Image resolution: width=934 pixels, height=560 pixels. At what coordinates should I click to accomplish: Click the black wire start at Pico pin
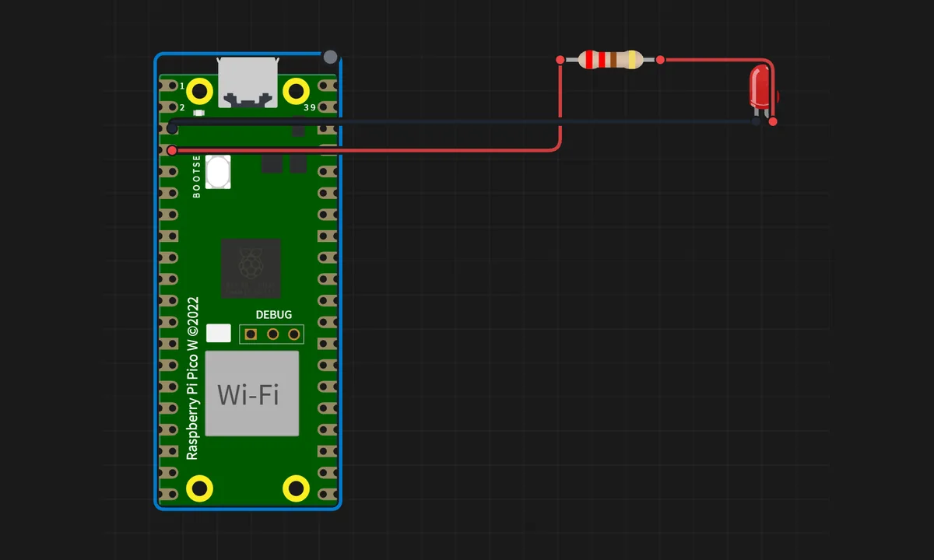(x=172, y=128)
